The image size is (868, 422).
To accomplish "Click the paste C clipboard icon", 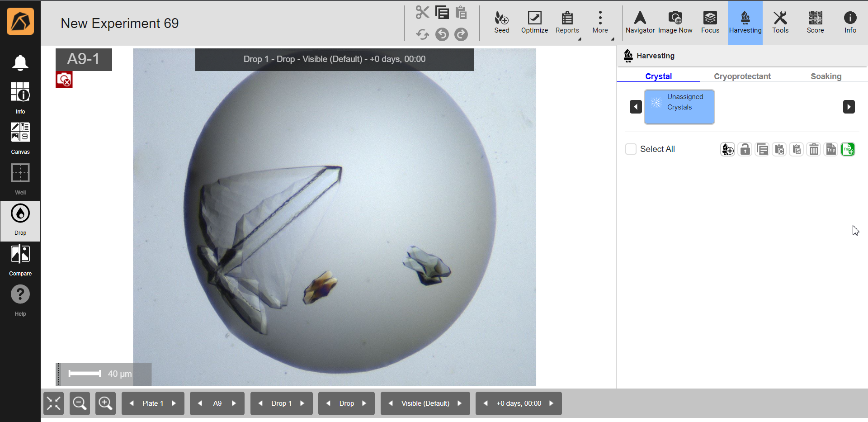I will 779,149.
